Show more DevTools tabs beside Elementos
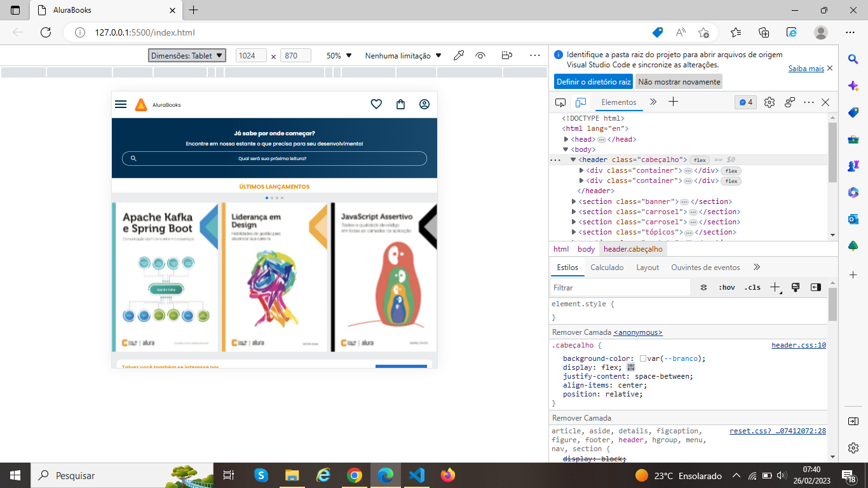This screenshot has width=868, height=488. tap(653, 102)
